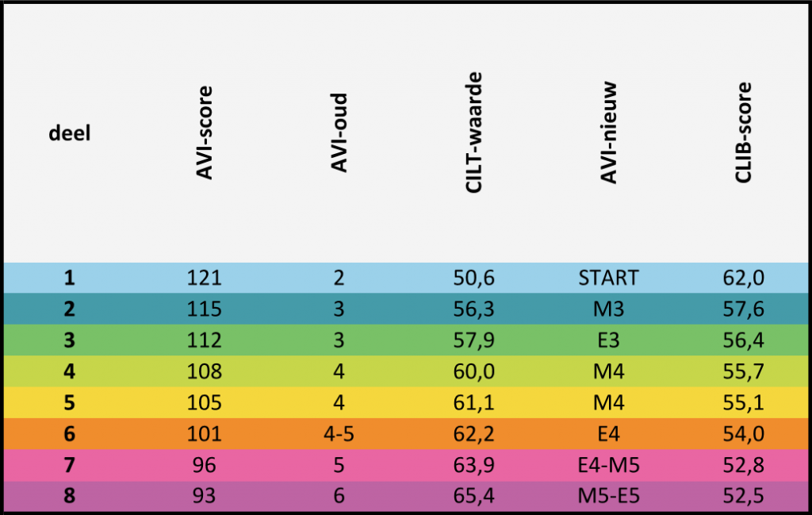Select CLIB-score value 62,0
Screen dimensions: 812x515
point(745,278)
